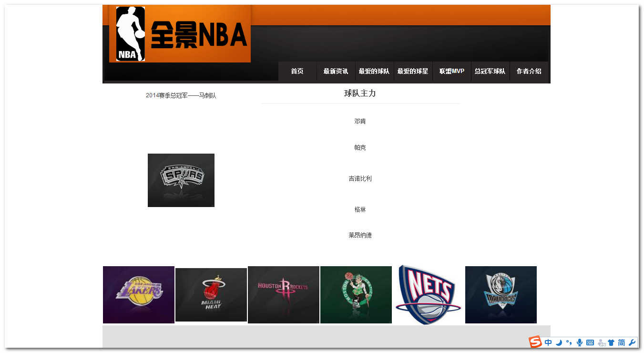Open the 最新资讯 menu item
This screenshot has height=353, width=644.
[336, 71]
